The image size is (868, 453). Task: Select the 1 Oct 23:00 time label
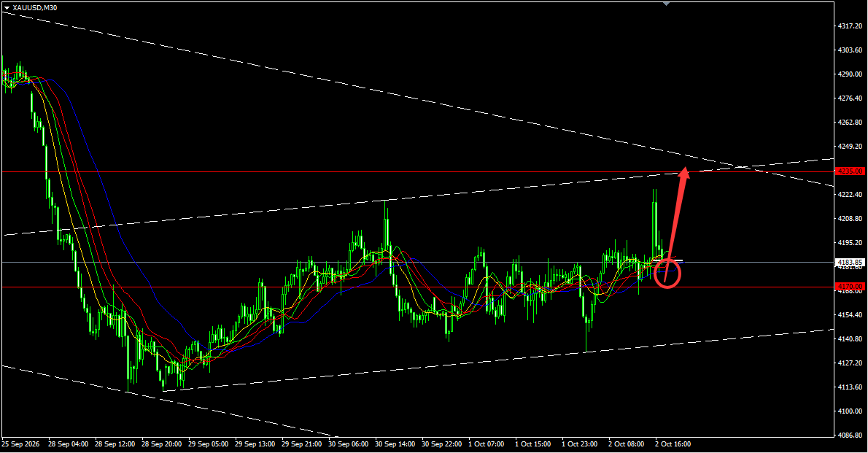click(x=580, y=444)
